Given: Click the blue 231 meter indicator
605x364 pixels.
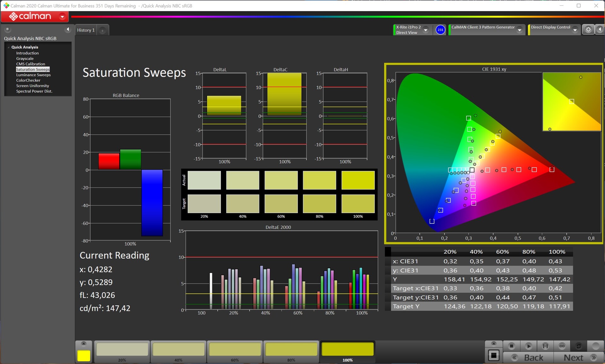Looking at the screenshot, I should (440, 30).
